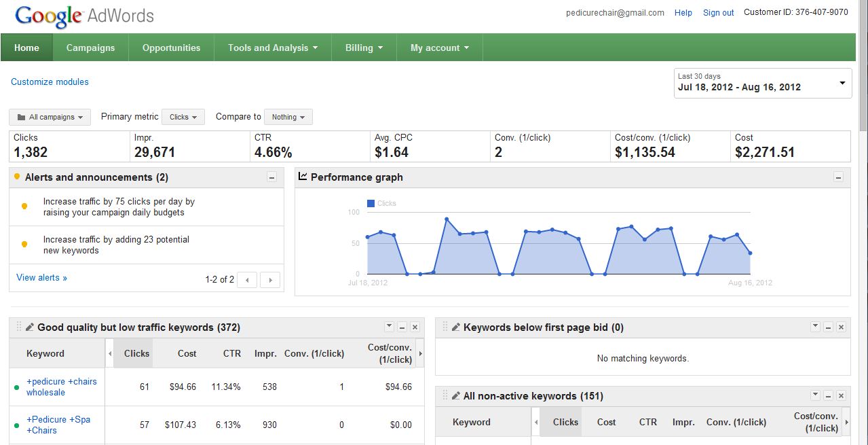
Task: Open the +pedicure +chairs wholesale keyword
Action: click(61, 387)
